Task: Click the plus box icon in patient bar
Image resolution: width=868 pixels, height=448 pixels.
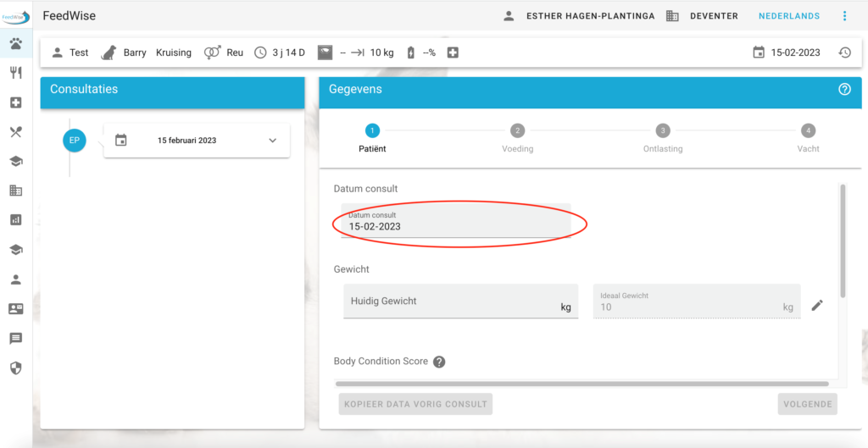Action: tap(453, 53)
